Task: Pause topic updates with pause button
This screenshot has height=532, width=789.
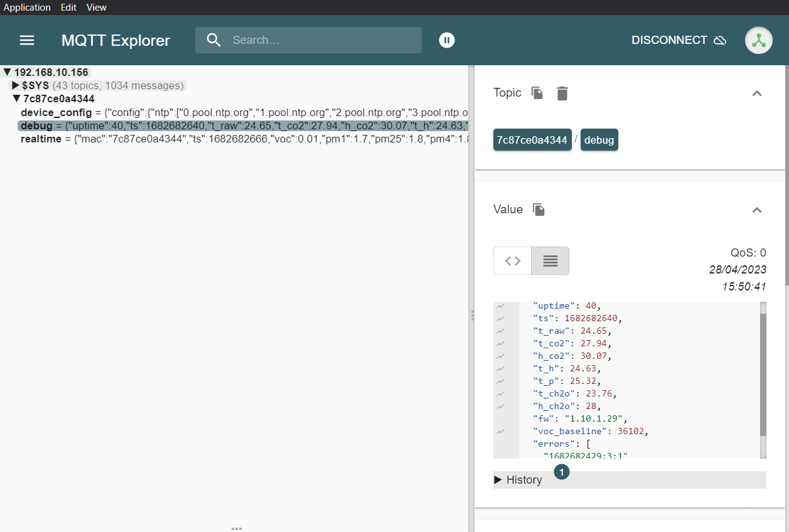Action: [x=447, y=40]
